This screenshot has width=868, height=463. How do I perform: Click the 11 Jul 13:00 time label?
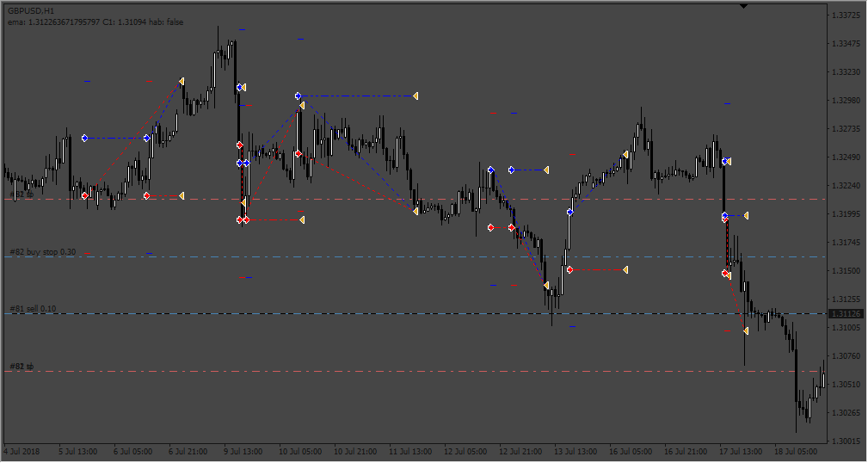pyautogui.click(x=410, y=451)
